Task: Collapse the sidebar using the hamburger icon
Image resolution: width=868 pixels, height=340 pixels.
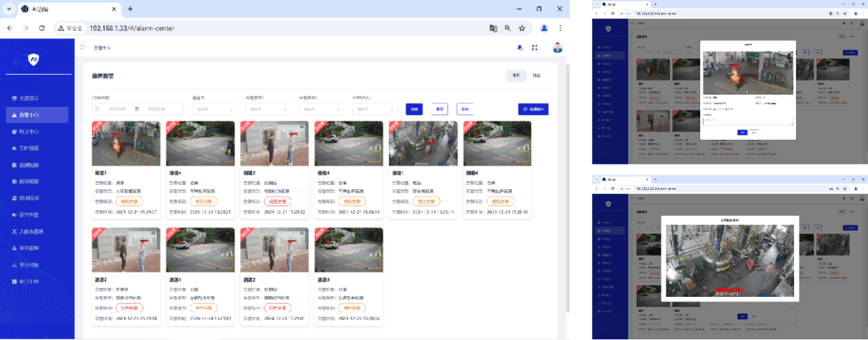Action: click(x=83, y=48)
